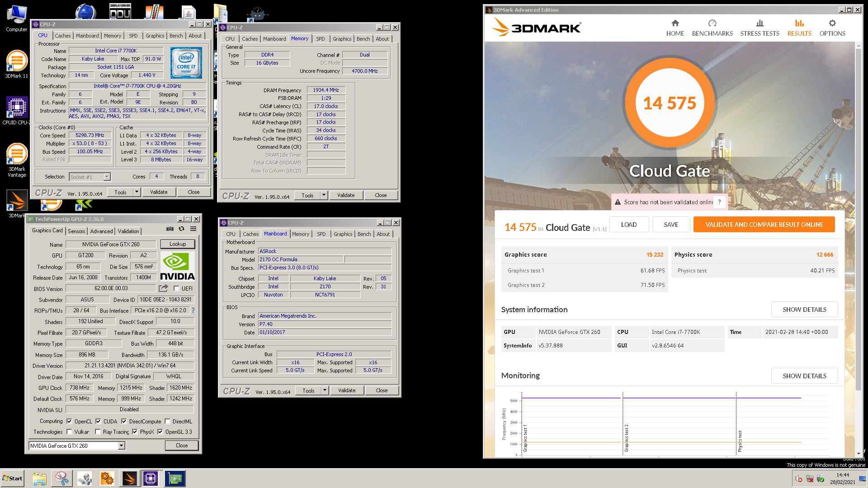Select Caches tab in the CPU tab window
The height and width of the screenshot is (488, 868).
tap(63, 36)
